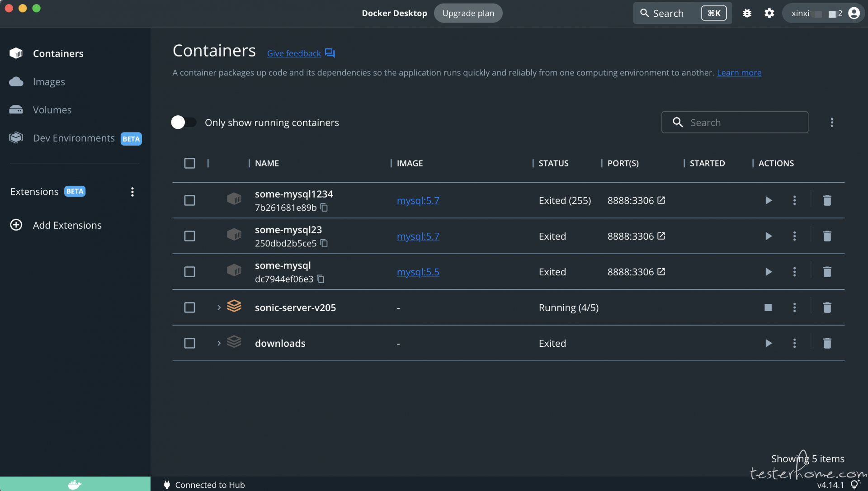This screenshot has height=491, width=868.
Task: Toggle only show running containers
Action: [x=184, y=123]
